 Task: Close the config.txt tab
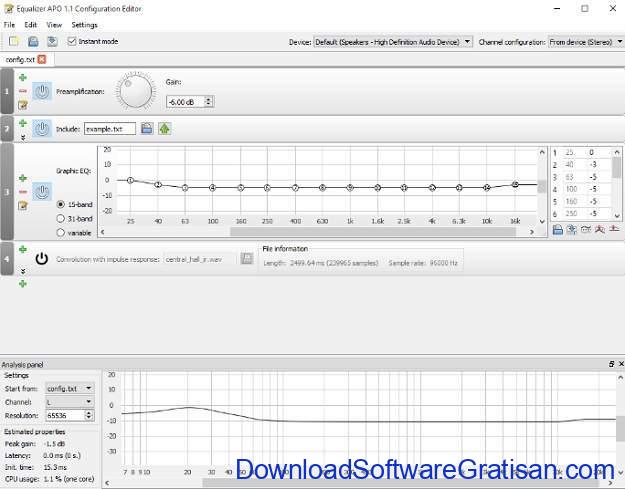[41, 59]
